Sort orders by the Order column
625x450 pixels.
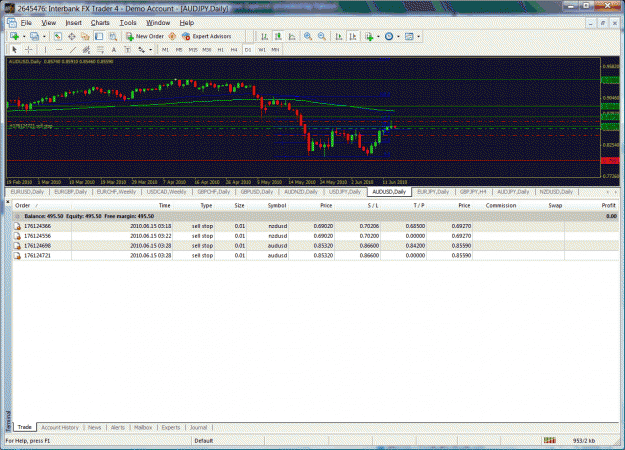pyautogui.click(x=42, y=206)
